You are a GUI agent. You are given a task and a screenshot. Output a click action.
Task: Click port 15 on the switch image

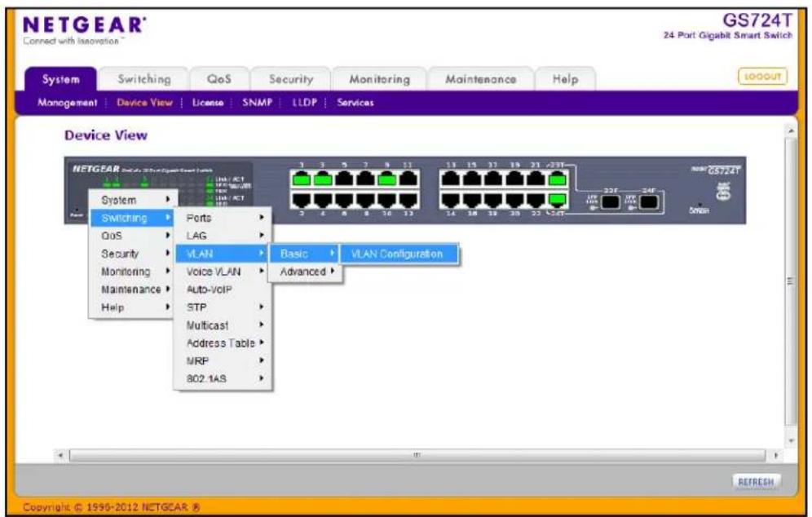tap(472, 179)
